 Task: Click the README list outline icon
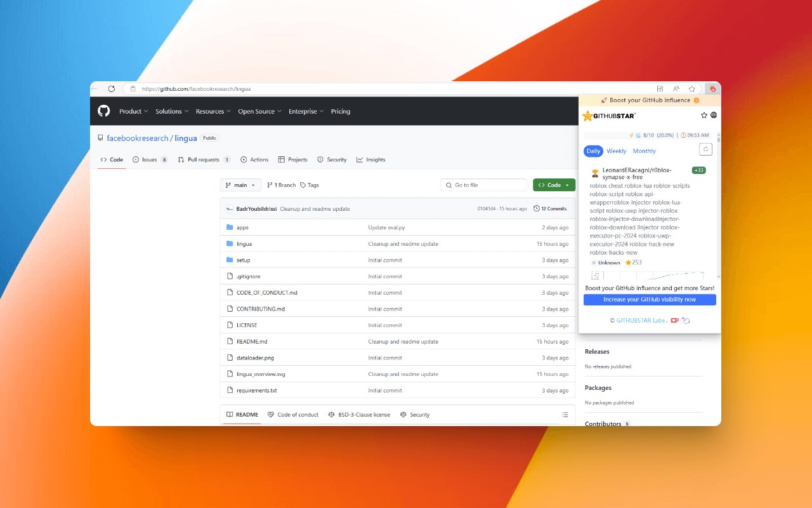pos(565,415)
